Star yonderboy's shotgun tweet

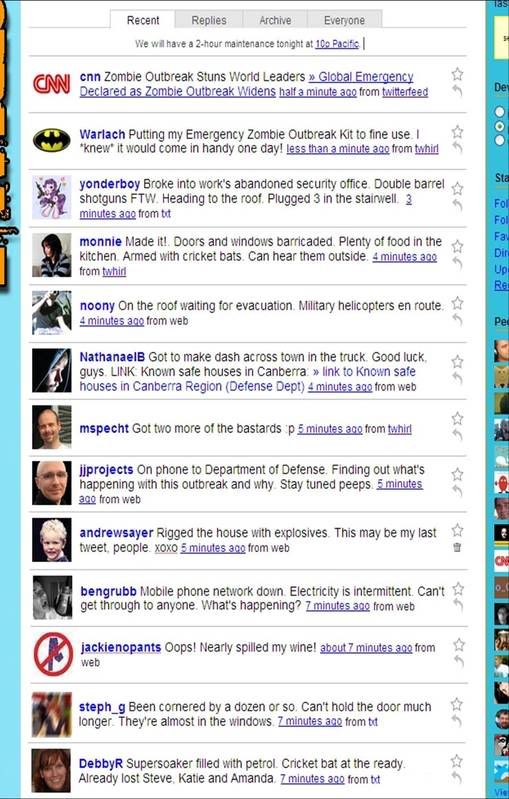tap(457, 189)
